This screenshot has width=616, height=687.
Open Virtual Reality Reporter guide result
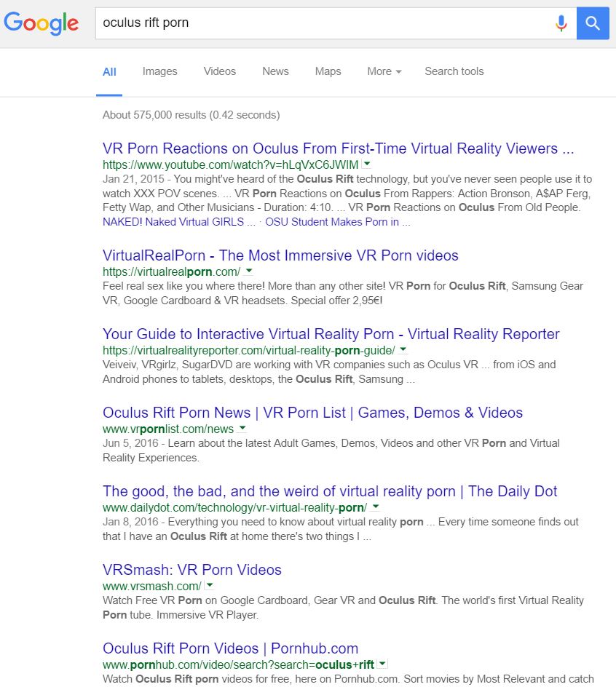click(331, 334)
